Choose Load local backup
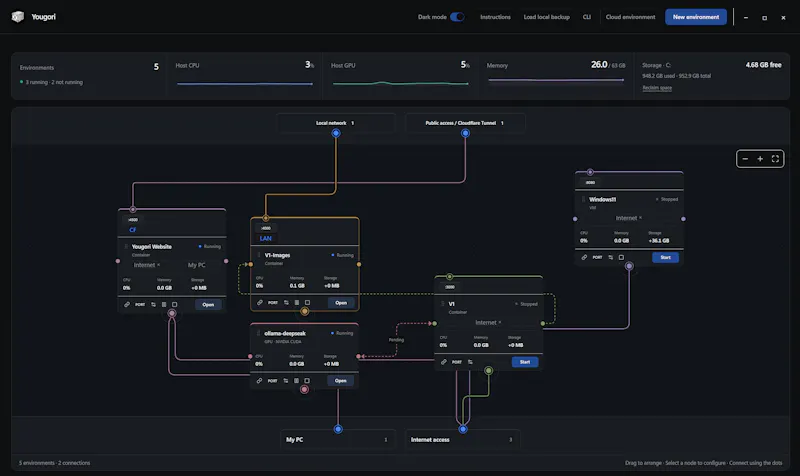Screen dimensions: 800x476 point(546,17)
